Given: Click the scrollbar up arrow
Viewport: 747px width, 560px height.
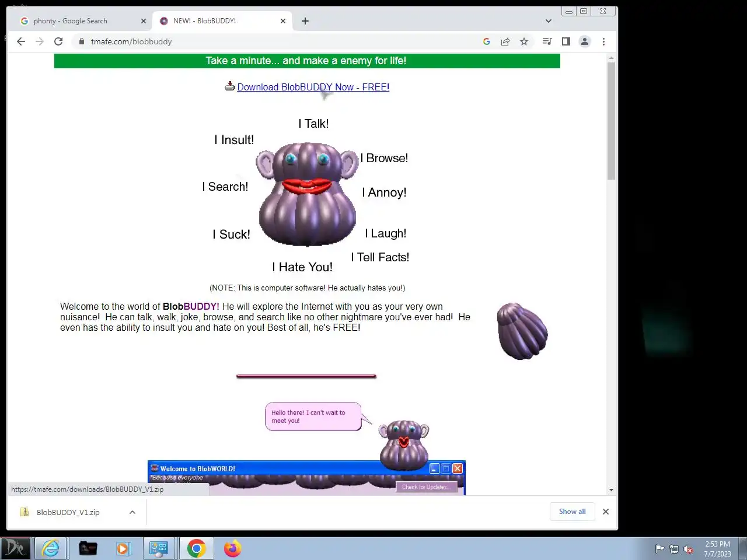Looking at the screenshot, I should coord(611,58).
